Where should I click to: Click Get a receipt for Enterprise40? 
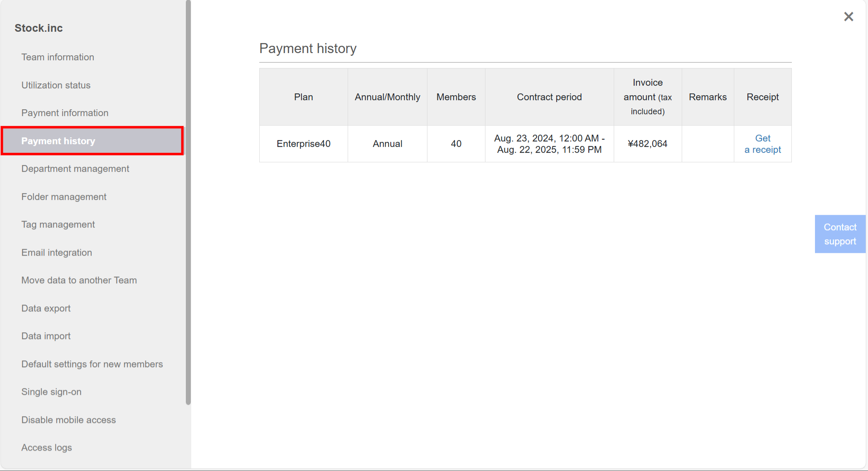tap(762, 144)
